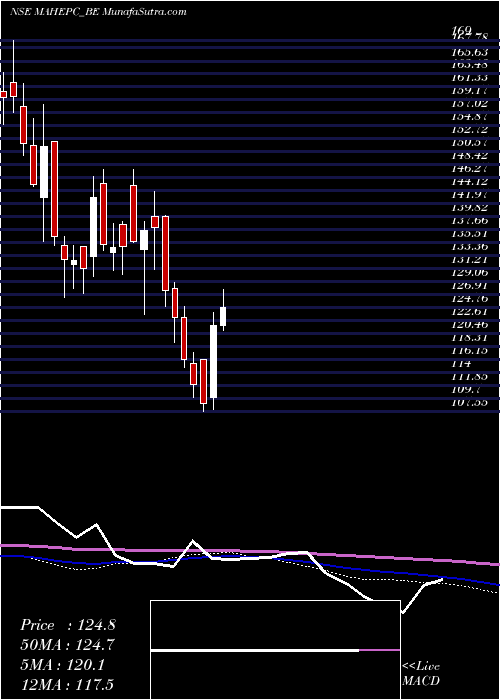Viewport: 500px width, 700px height.
Task: Click the 109.7 price axis label
Action: point(466,389)
